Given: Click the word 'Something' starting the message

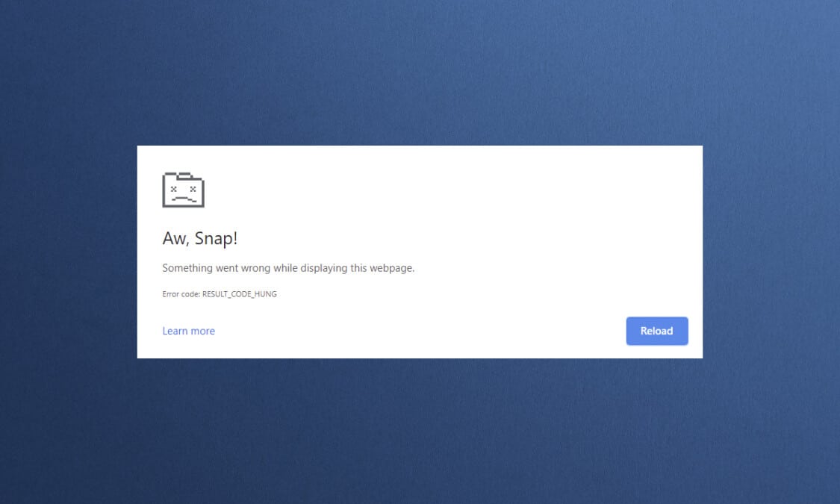Looking at the screenshot, I should pyautogui.click(x=187, y=268).
